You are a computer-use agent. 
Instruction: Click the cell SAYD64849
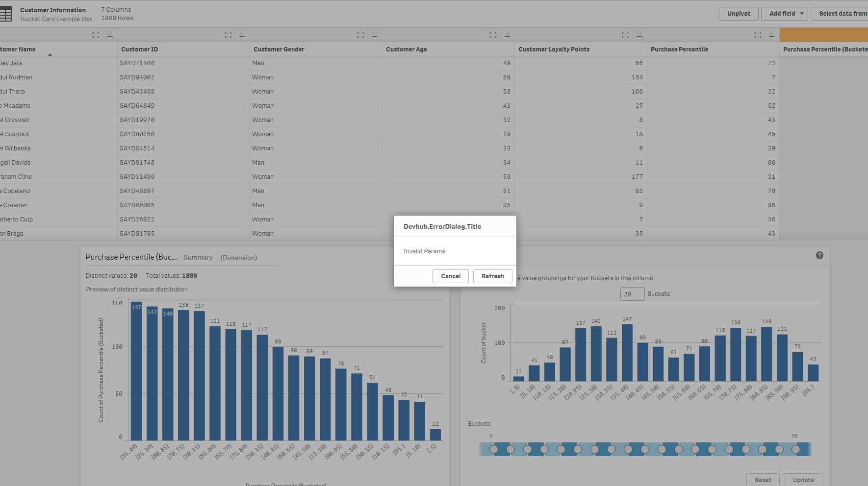coord(184,106)
